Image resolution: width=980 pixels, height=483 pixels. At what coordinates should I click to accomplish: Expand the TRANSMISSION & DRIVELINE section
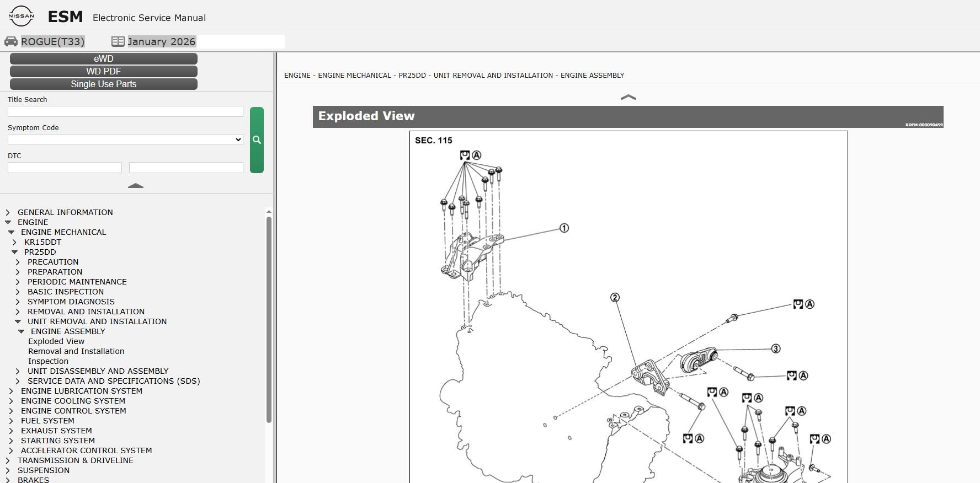point(8,460)
